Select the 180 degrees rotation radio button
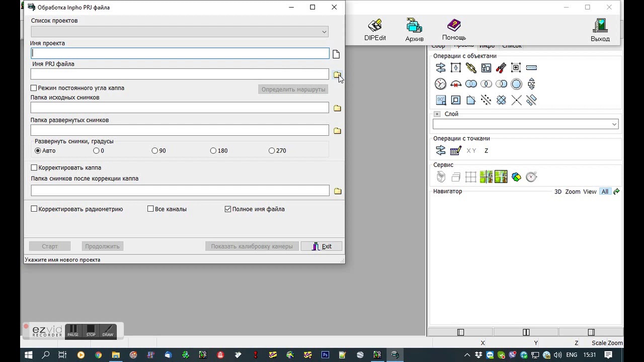644x362 pixels. coord(213,150)
